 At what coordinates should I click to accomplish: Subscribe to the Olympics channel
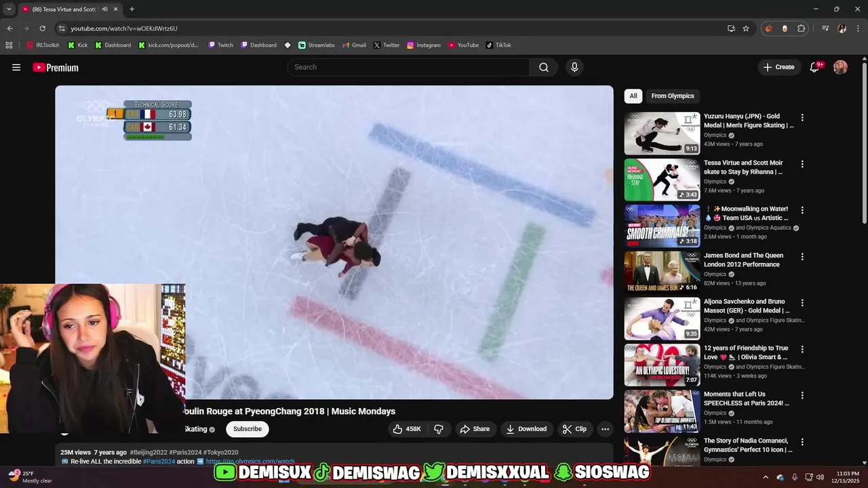[x=248, y=429]
